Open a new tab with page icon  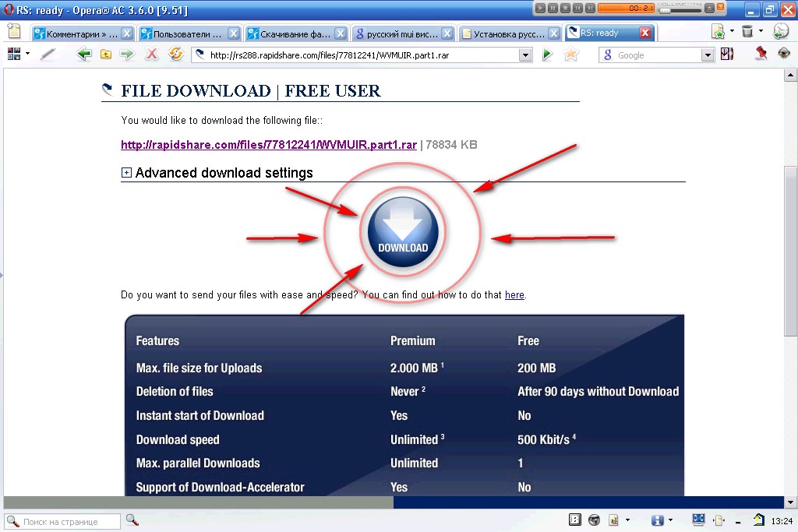coord(15,31)
